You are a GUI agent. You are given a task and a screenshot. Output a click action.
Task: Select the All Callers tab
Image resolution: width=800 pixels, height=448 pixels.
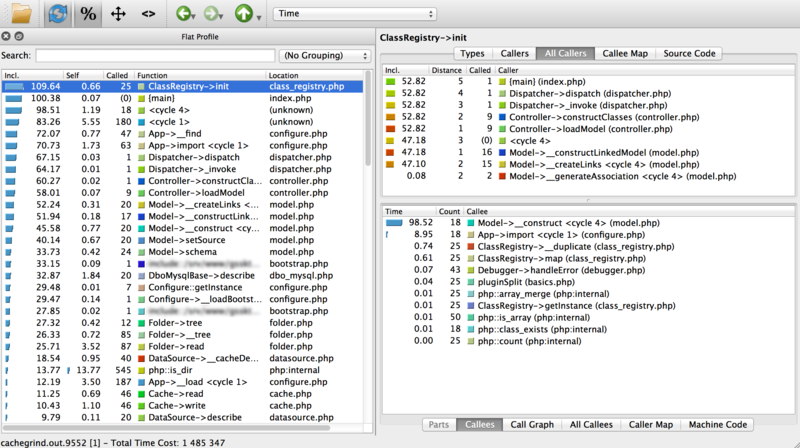pyautogui.click(x=565, y=54)
